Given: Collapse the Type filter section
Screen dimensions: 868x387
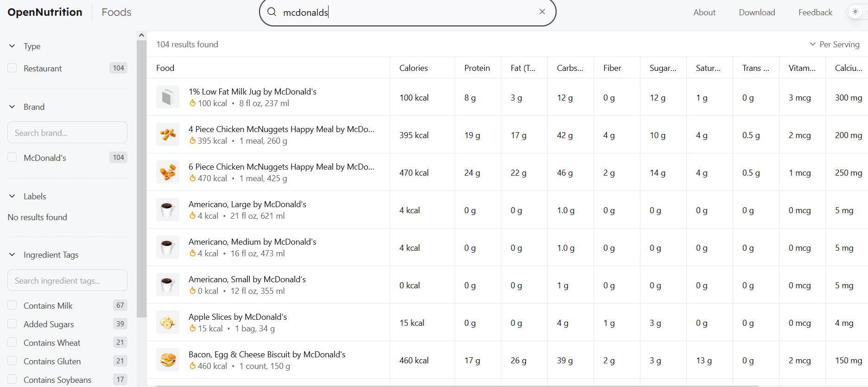Looking at the screenshot, I should point(13,46).
